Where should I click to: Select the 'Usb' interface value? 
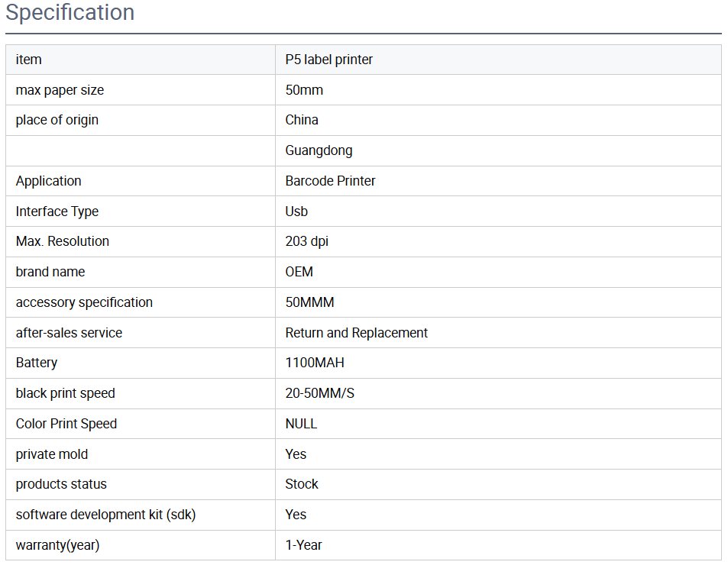[x=296, y=211]
